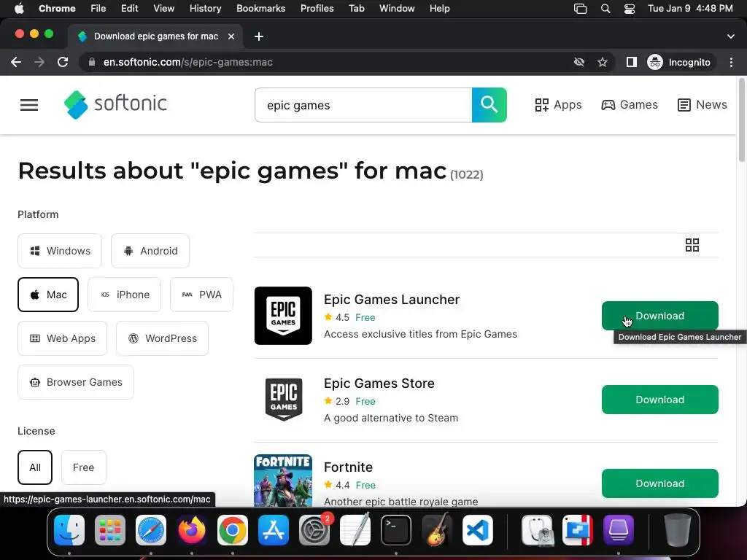747x560 pixels.
Task: Click the teal search magnifier button
Action: (489, 105)
